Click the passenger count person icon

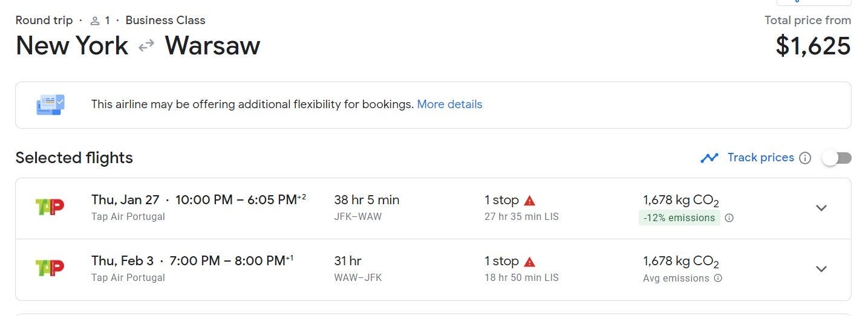point(94,21)
